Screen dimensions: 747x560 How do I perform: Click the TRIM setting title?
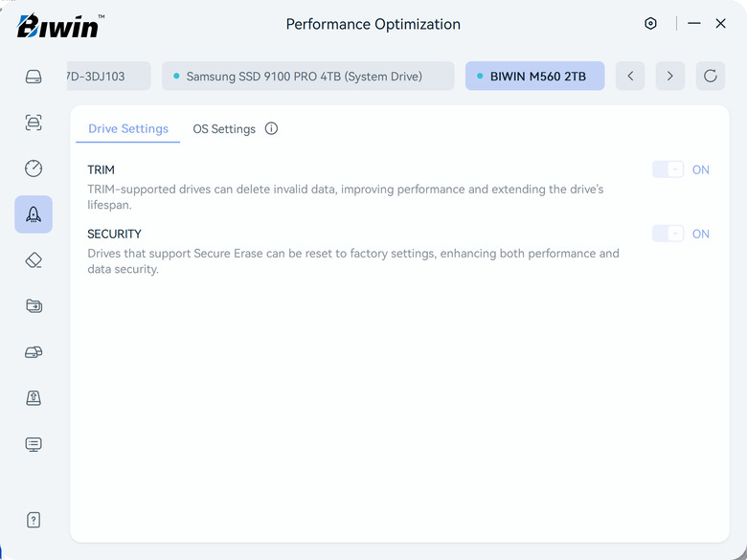101,170
